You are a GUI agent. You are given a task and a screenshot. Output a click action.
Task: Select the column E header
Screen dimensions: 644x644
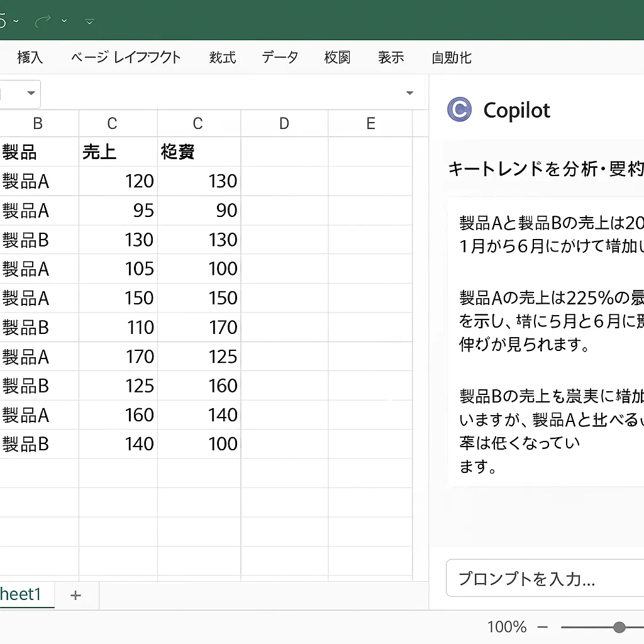[x=370, y=124]
